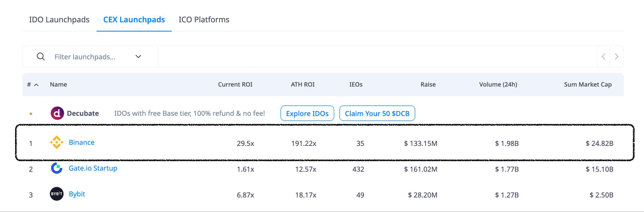
Task: Switch to the ICO Platforms tab
Action: point(204,20)
